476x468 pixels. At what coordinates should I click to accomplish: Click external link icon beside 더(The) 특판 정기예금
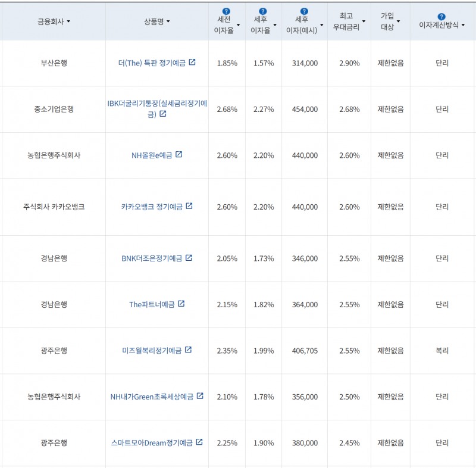[192, 63]
